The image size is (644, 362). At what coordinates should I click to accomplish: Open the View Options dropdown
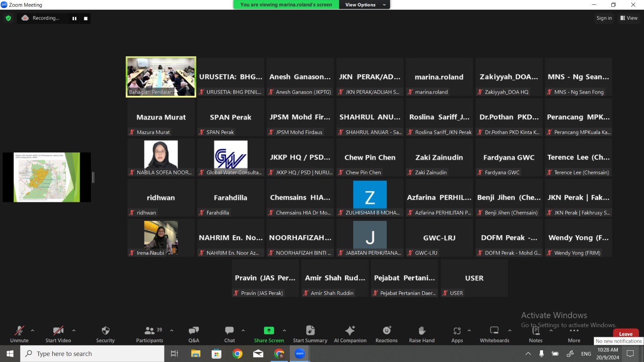(365, 5)
